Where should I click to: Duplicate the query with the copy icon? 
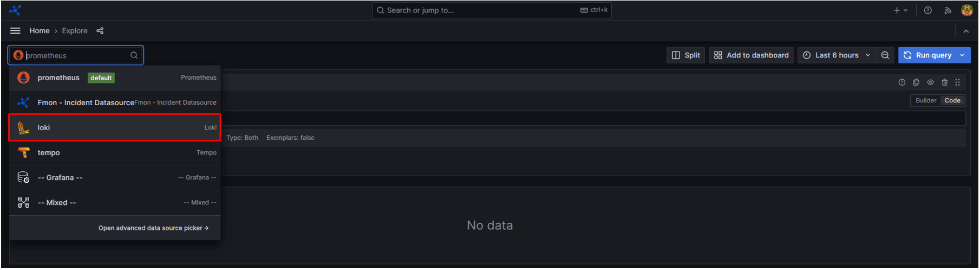[x=916, y=82]
